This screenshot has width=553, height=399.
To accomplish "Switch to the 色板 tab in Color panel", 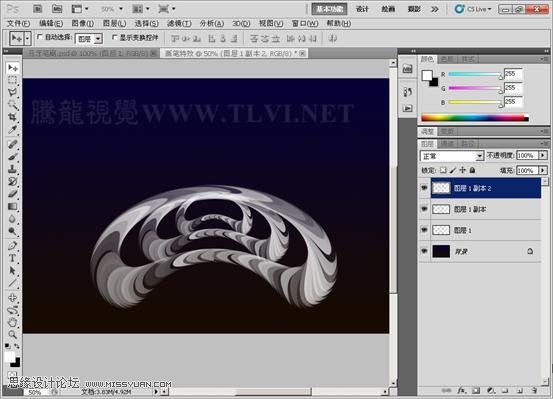I will click(x=447, y=59).
